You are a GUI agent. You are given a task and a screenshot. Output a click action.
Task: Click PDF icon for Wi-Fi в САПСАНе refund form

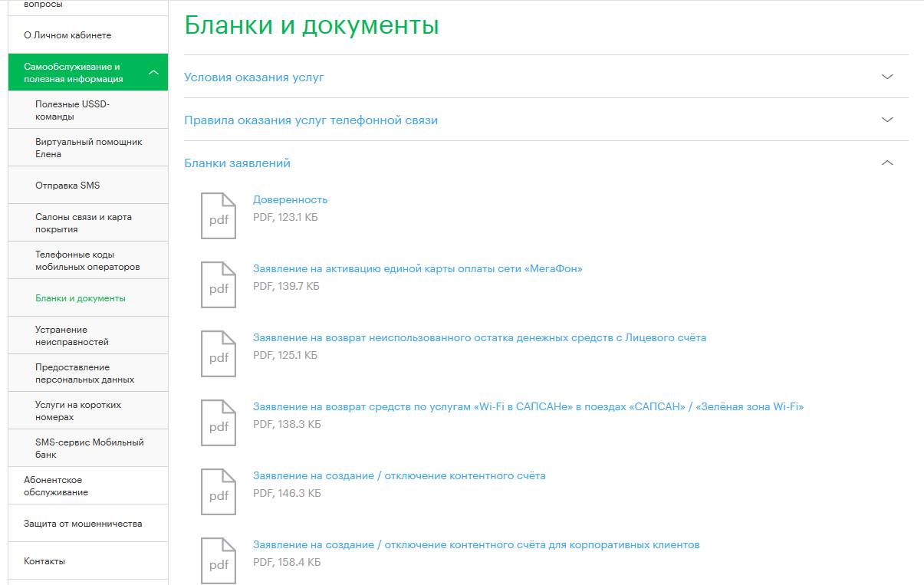[x=219, y=423]
